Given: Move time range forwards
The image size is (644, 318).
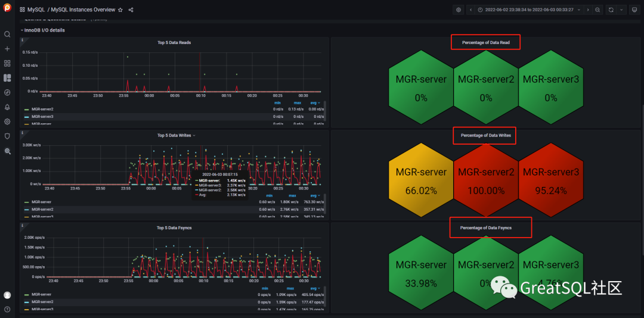Looking at the screenshot, I should (588, 10).
